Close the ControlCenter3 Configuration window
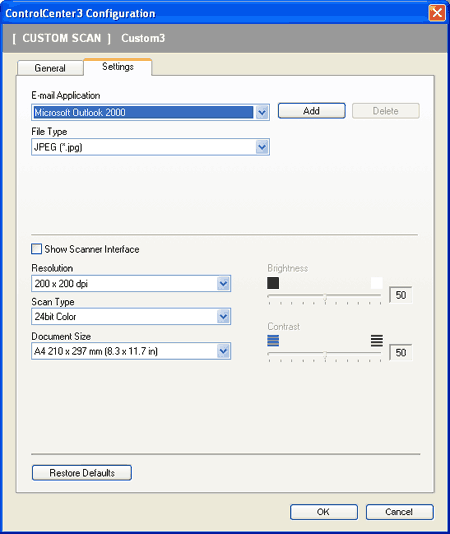 (x=437, y=13)
